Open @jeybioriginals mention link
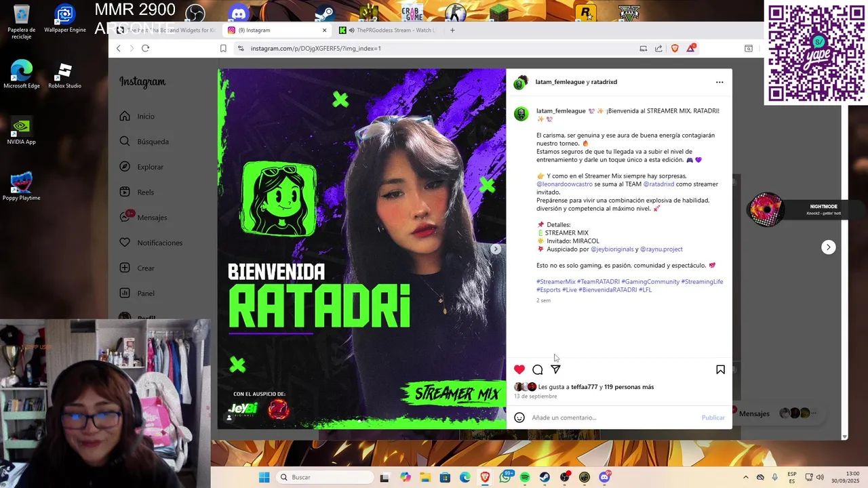The width and height of the screenshot is (868, 488). (612, 249)
